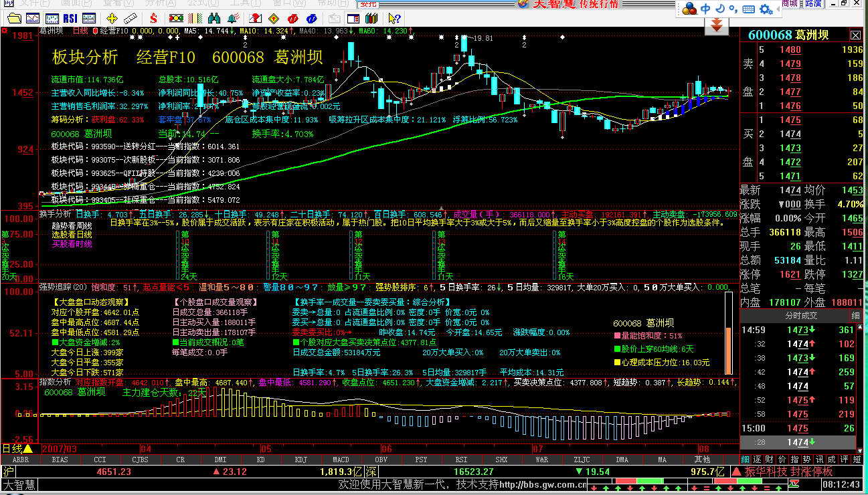Viewport: 868px width, 495px height.
Task: Select the CCI indicator tab
Action: tap(100, 460)
